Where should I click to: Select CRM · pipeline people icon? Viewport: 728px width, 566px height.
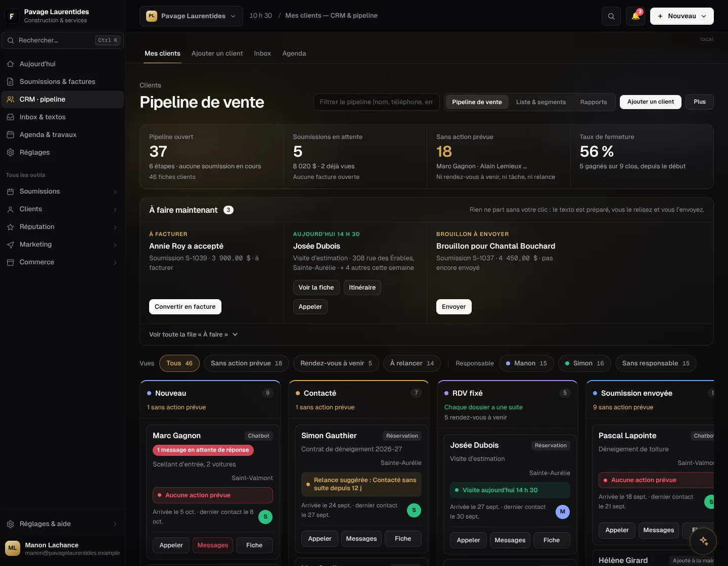pos(10,100)
